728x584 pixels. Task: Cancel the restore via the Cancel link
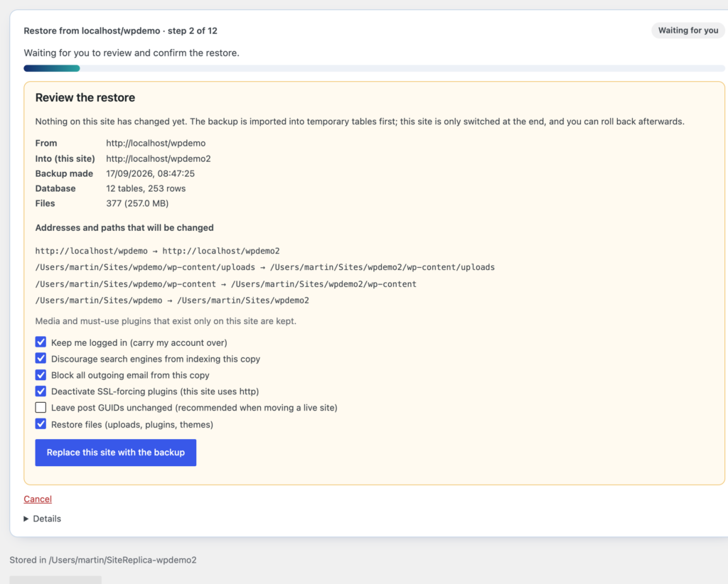pos(38,499)
